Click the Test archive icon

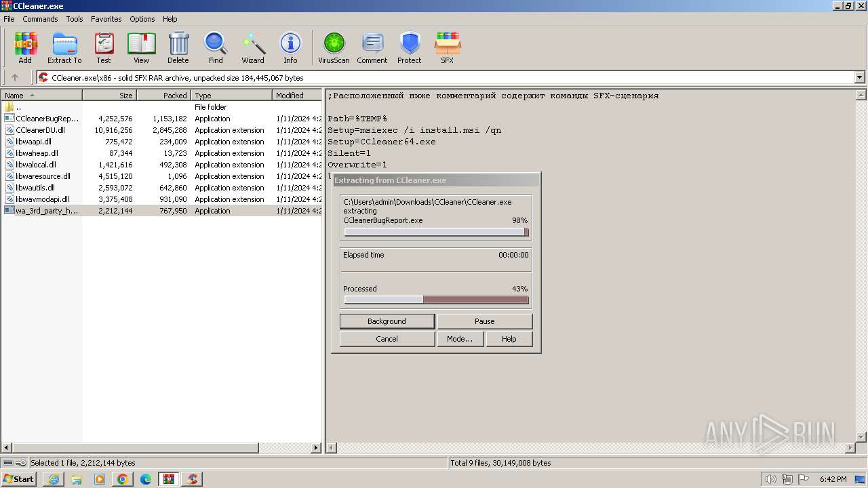pyautogui.click(x=104, y=47)
